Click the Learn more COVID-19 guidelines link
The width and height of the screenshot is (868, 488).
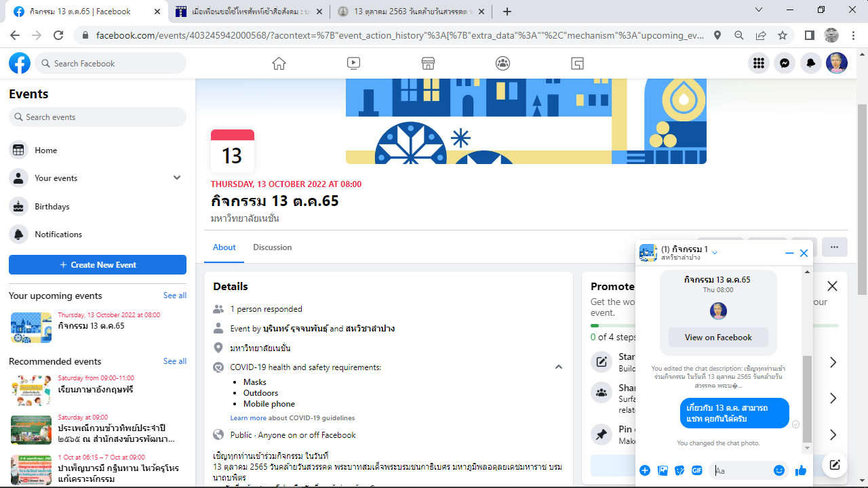(292, 418)
